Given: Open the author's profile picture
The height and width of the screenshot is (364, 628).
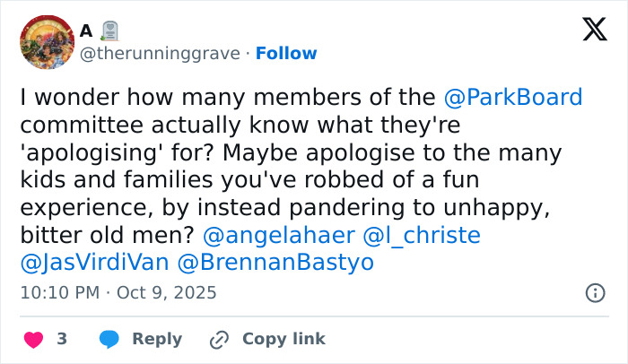Looking at the screenshot, I should pos(47,42).
